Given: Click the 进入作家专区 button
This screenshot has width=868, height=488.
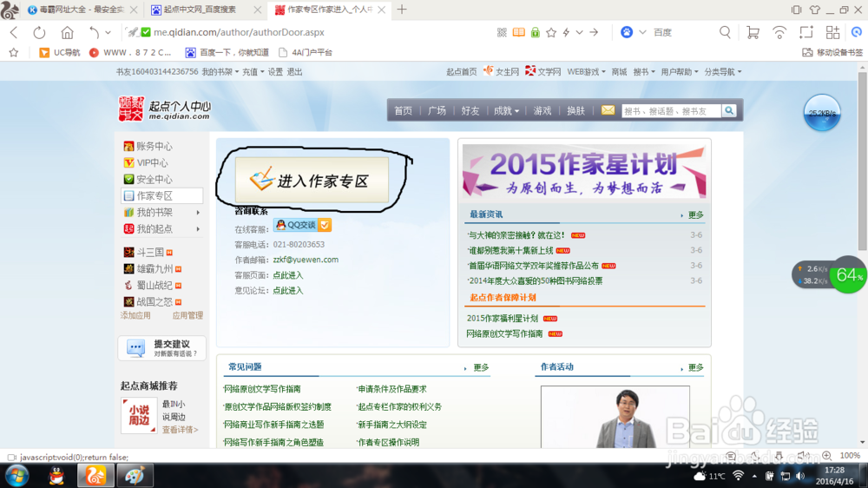Looking at the screenshot, I should coord(312,181).
